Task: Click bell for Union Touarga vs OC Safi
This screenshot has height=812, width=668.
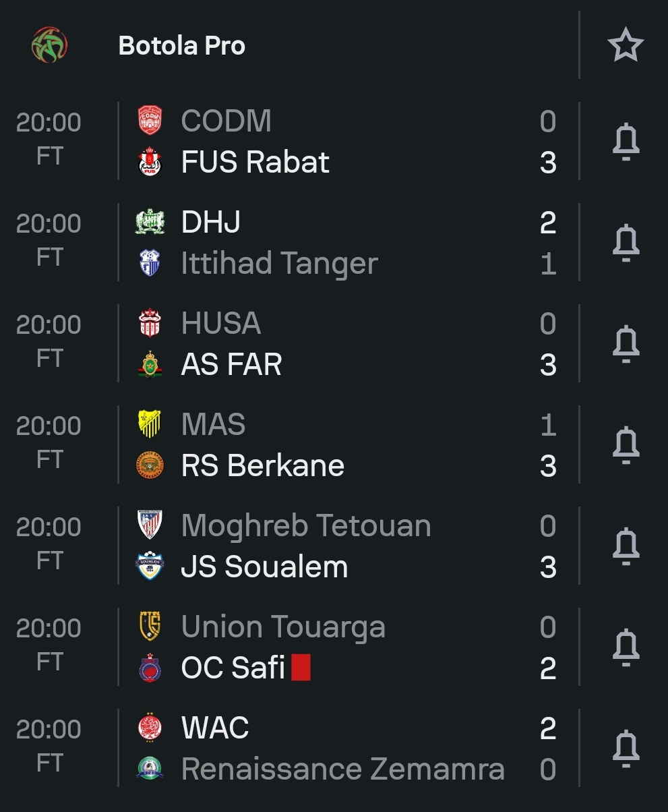Action: point(626,647)
